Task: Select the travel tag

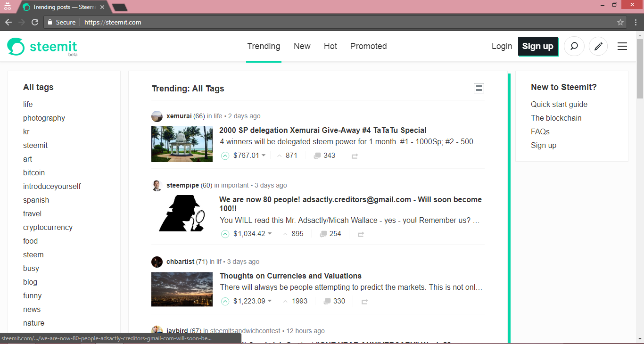Action: [x=33, y=213]
